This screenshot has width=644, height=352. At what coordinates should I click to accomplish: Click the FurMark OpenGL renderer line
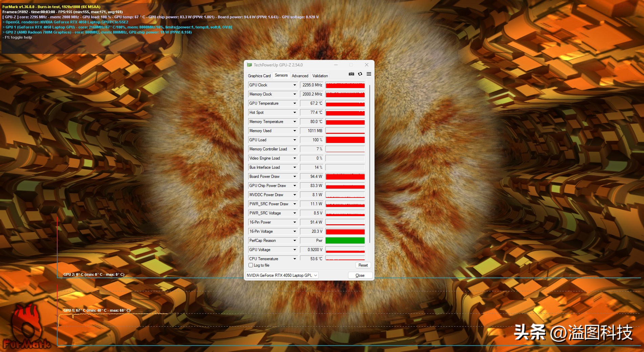click(65, 22)
